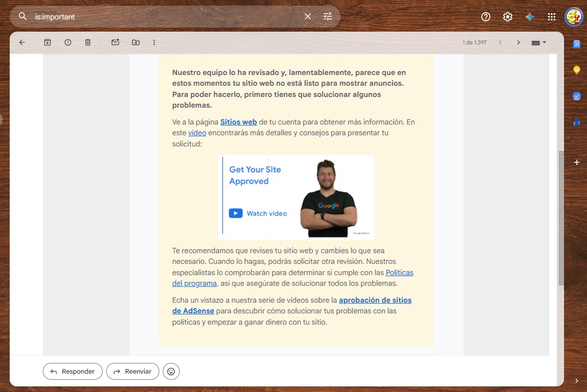Viewport: 587px width, 392px height.
Task: Delete this email with trash icon
Action: coord(88,42)
